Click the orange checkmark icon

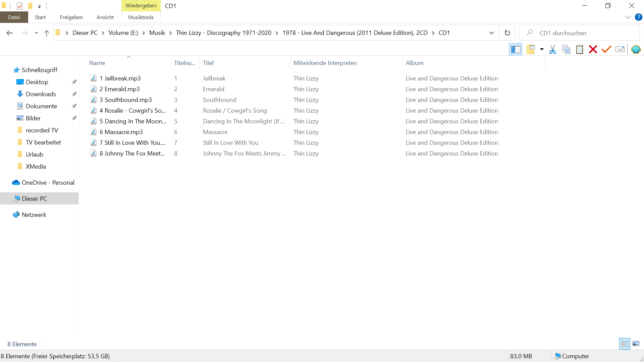606,50
